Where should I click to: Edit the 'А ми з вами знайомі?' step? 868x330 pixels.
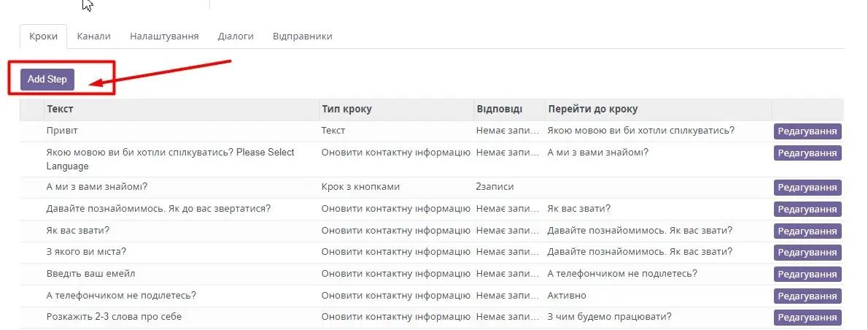coord(807,188)
